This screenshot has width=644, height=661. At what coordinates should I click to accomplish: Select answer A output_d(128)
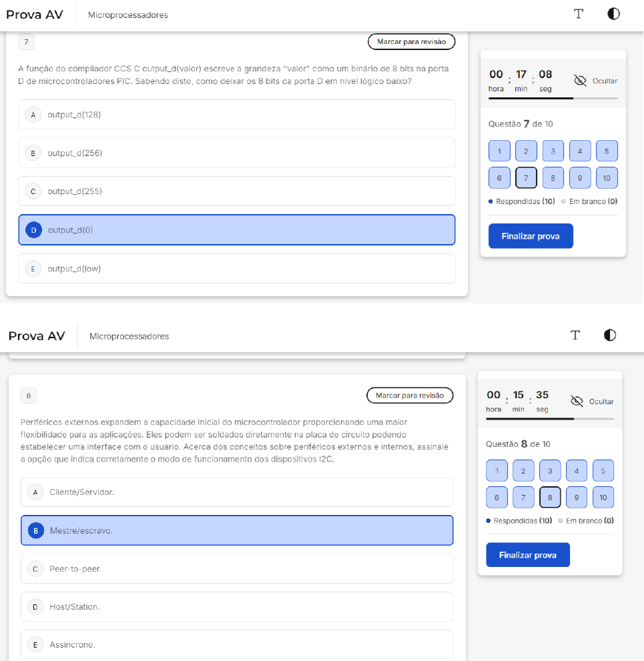237,115
